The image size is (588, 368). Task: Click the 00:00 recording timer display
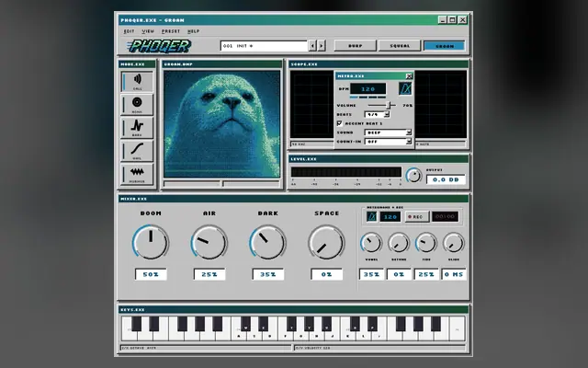click(x=445, y=217)
